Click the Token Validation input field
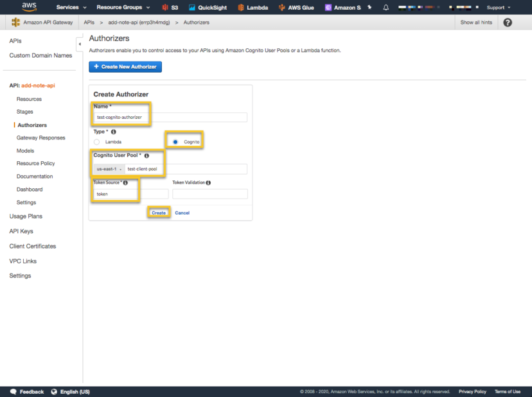This screenshot has height=397, width=532. pyautogui.click(x=209, y=194)
